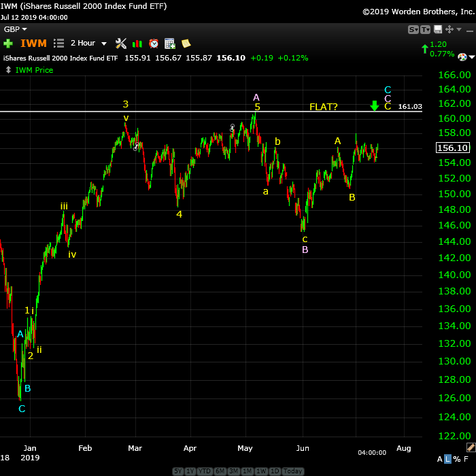Click the boxed 156.10 current price tag
The height and width of the screenshot is (476, 476).
[x=453, y=148]
